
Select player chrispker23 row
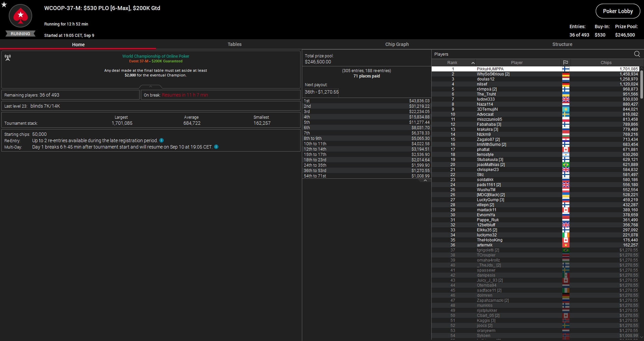(x=535, y=170)
